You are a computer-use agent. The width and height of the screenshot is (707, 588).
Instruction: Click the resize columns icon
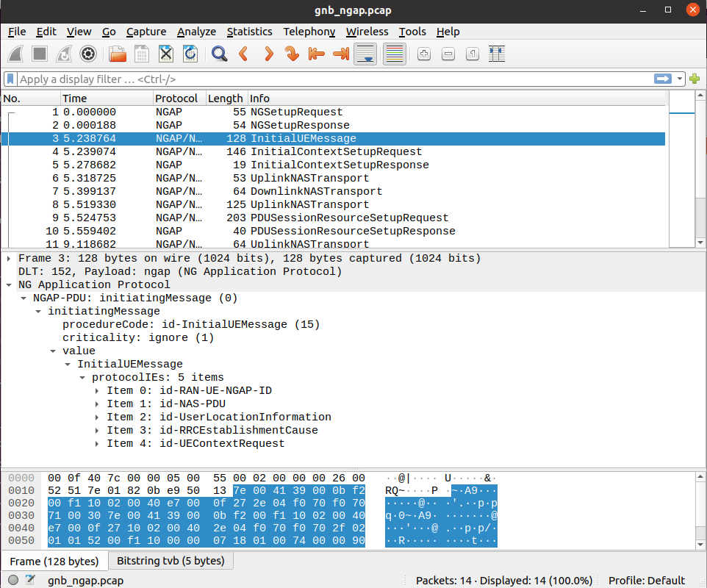[x=498, y=54]
